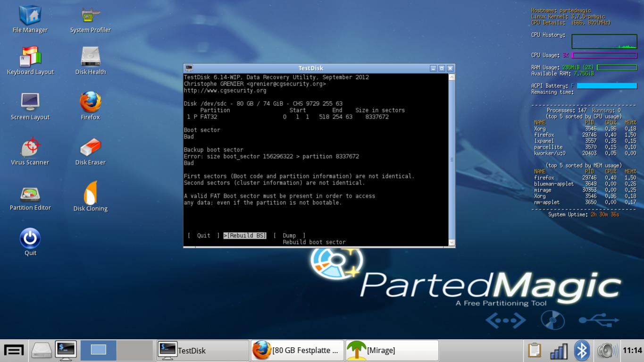The height and width of the screenshot is (362, 644).
Task: Switch to the second workspace in pager
Action: [134, 350]
